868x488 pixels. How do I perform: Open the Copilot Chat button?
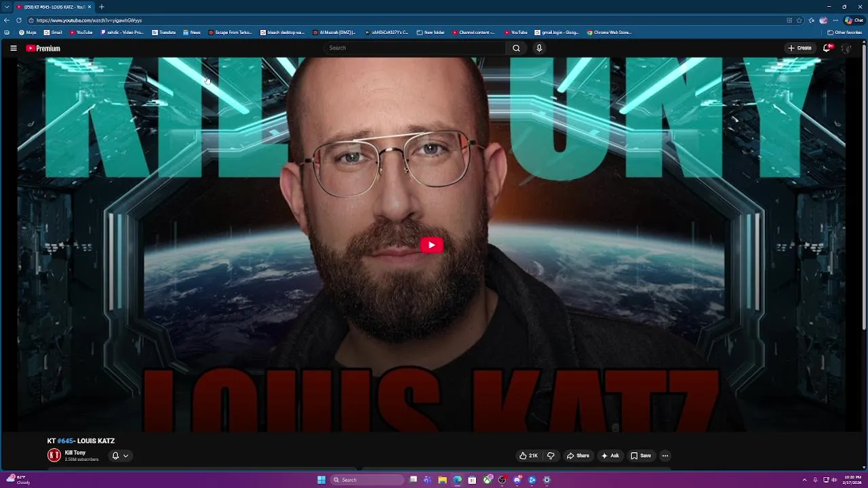point(854,20)
